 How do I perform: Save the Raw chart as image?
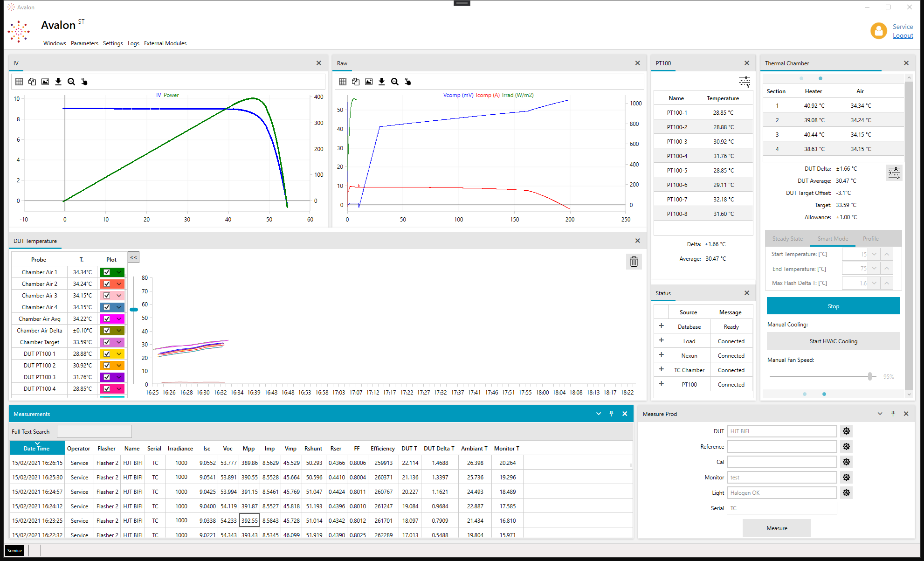click(x=369, y=82)
